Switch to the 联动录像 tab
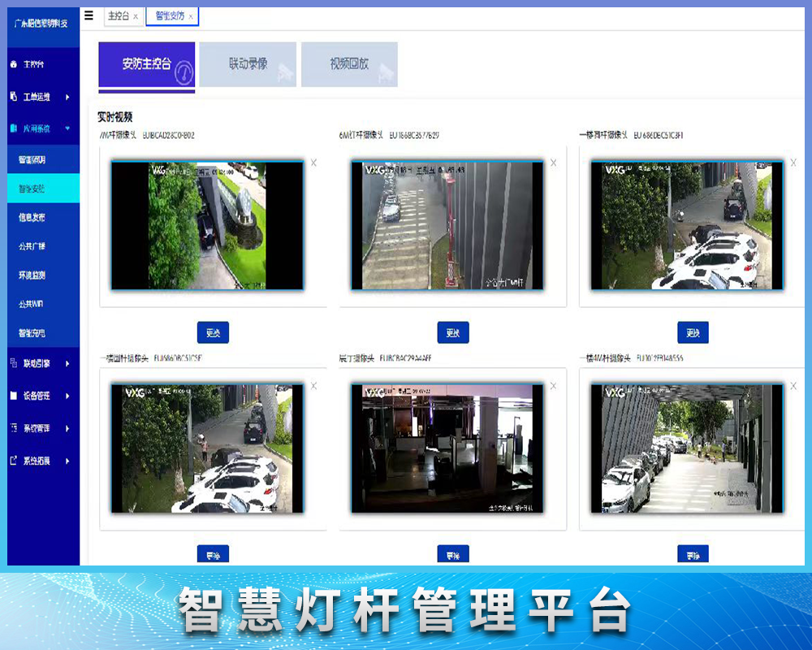 pos(248,64)
